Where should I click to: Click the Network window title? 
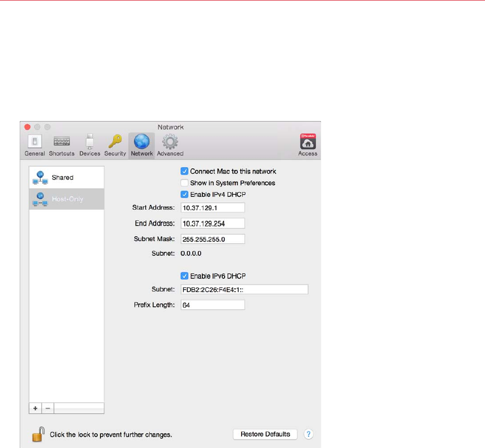(171, 127)
